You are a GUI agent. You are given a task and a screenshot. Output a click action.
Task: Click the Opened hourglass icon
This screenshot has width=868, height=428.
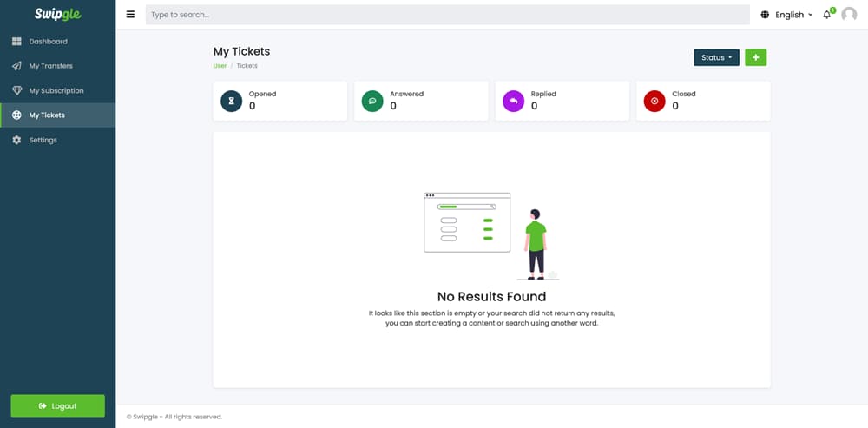[x=232, y=102]
